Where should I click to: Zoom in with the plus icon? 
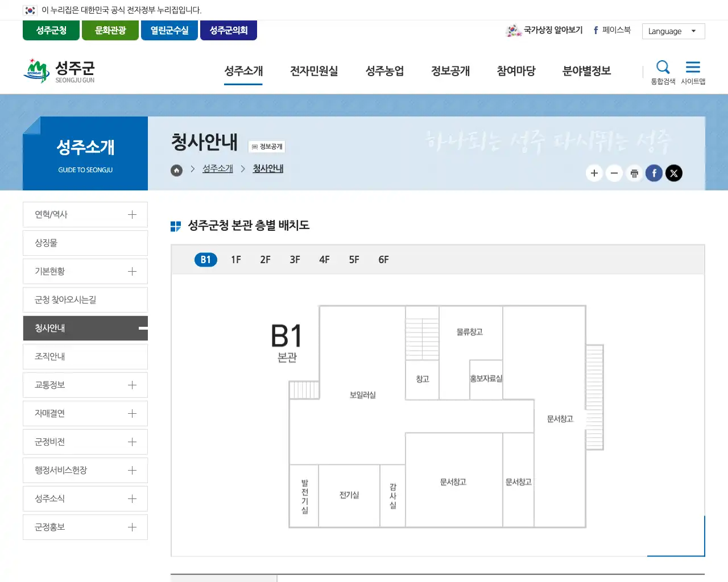click(x=594, y=173)
